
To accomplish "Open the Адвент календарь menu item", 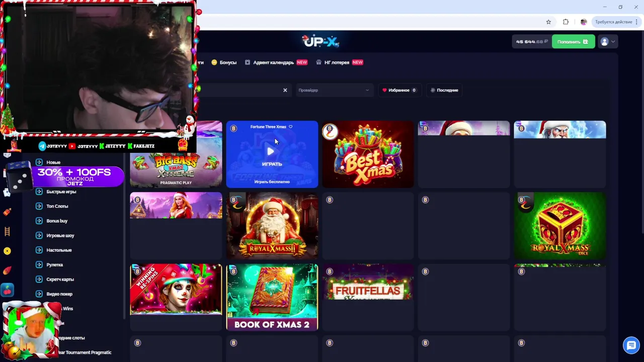I will tap(276, 62).
